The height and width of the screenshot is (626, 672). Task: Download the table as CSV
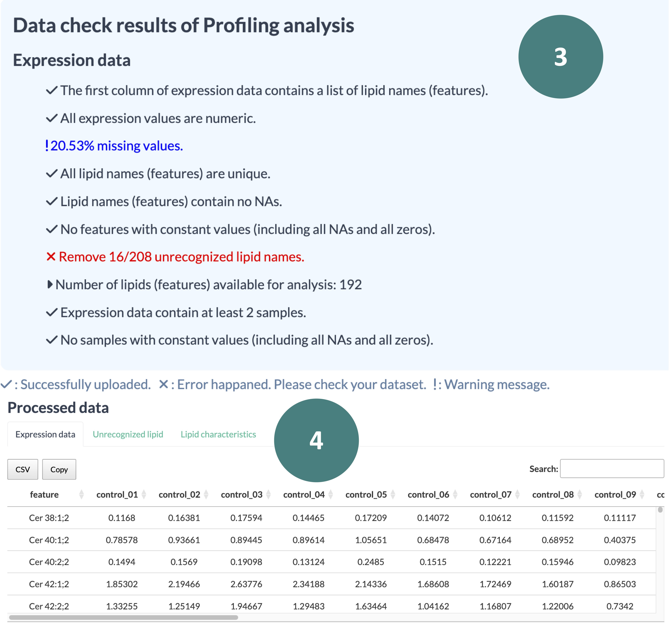pyautogui.click(x=23, y=469)
